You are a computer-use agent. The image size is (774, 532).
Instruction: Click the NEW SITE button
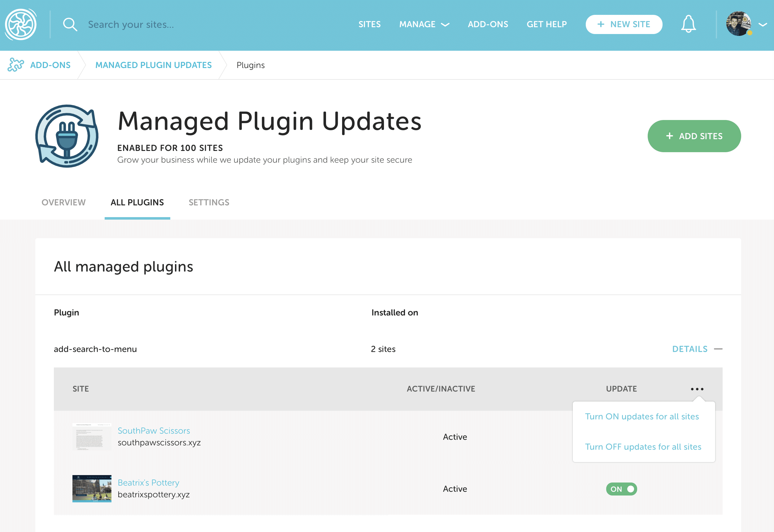tap(624, 24)
